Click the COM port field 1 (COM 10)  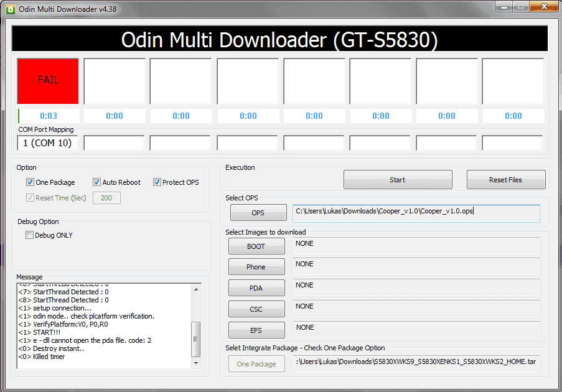(47, 143)
